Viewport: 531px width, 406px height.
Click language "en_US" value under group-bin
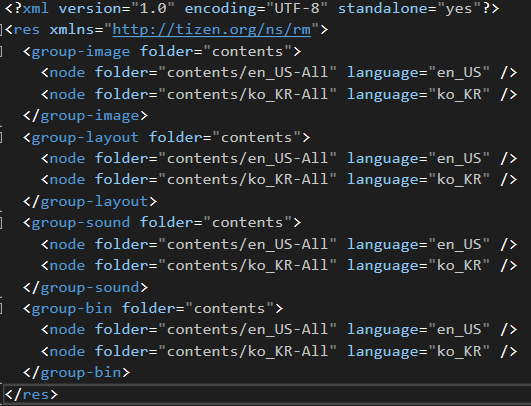(x=459, y=330)
